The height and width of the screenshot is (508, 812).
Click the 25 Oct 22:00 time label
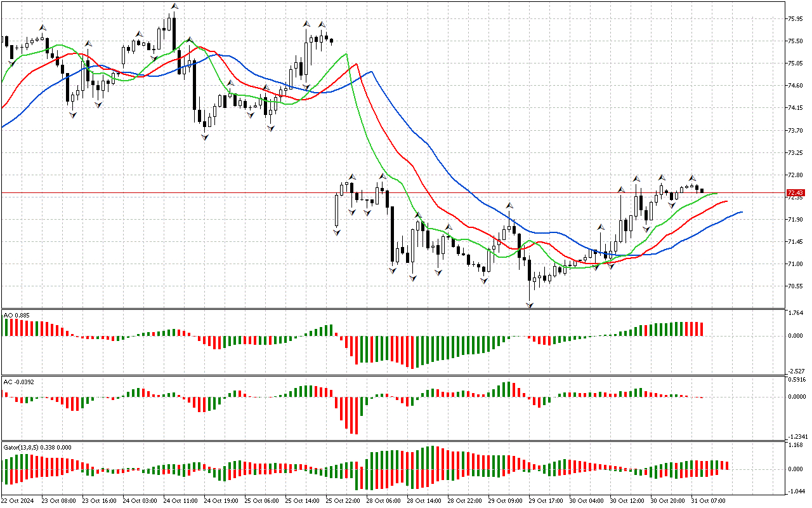pyautogui.click(x=343, y=501)
